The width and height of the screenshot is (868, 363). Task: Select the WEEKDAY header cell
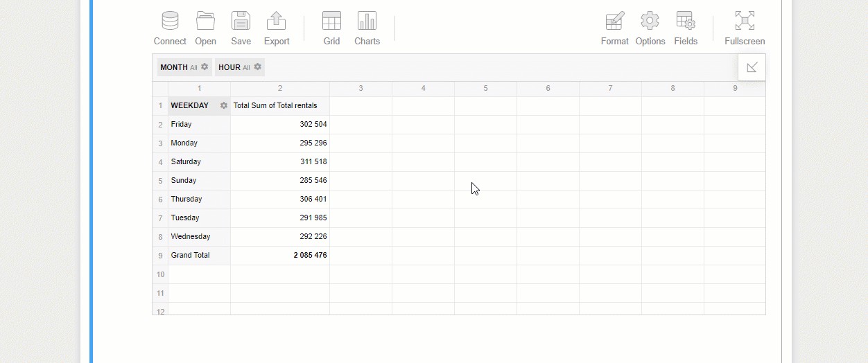point(200,106)
